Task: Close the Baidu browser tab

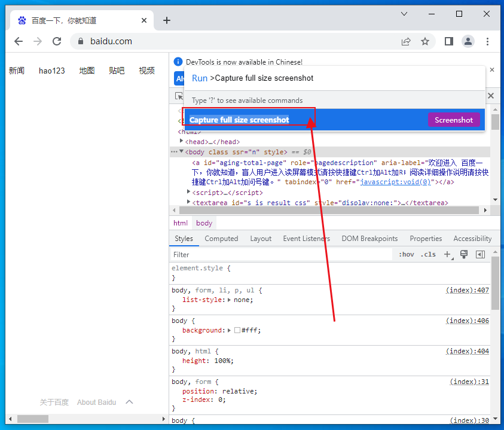Action: click(x=144, y=20)
